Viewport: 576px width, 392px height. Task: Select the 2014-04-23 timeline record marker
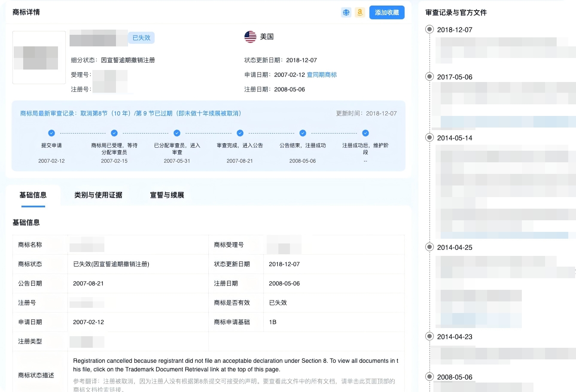point(430,337)
